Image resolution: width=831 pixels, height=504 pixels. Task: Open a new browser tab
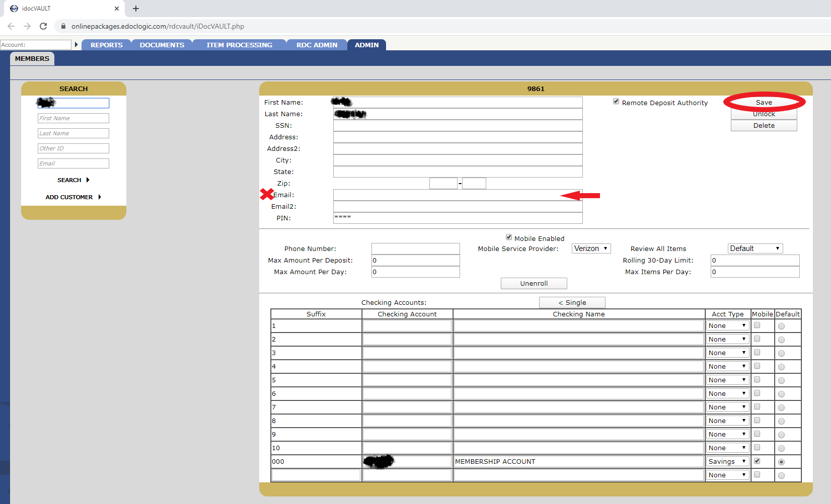point(136,9)
